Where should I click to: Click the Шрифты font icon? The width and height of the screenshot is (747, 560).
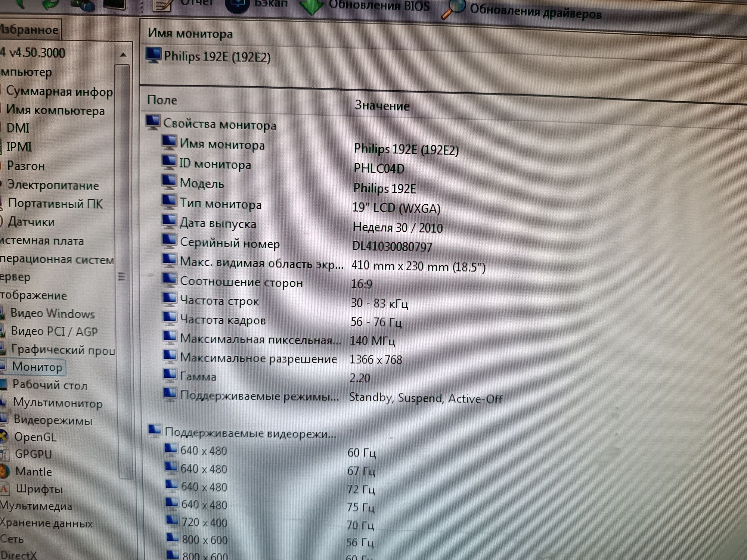click(4, 489)
